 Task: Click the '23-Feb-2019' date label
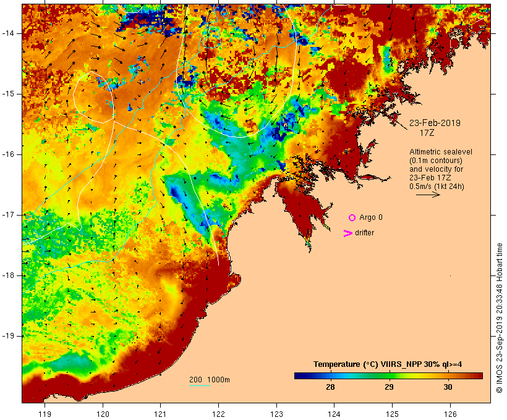[435, 123]
